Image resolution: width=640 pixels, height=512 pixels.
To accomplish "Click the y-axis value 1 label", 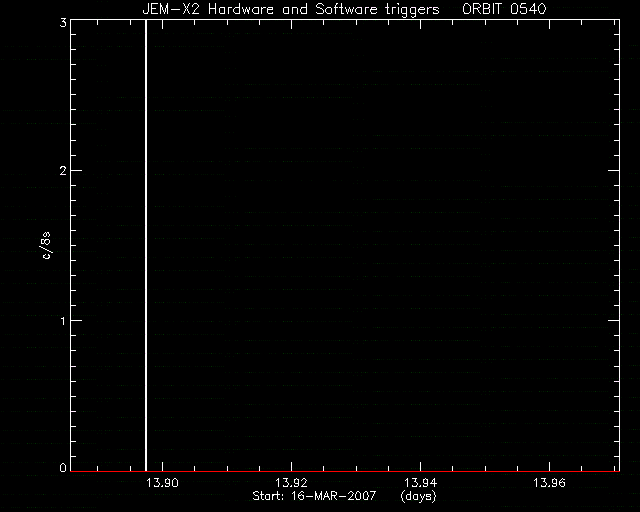I will 63,321.
